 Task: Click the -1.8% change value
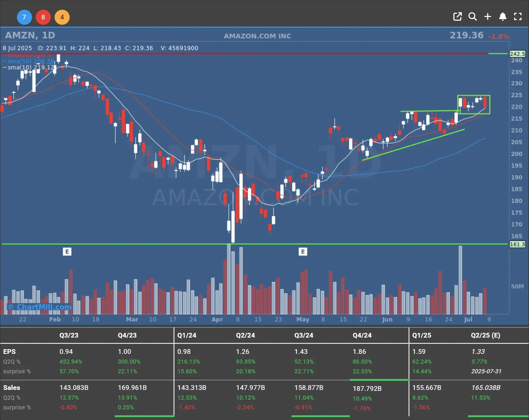(499, 37)
